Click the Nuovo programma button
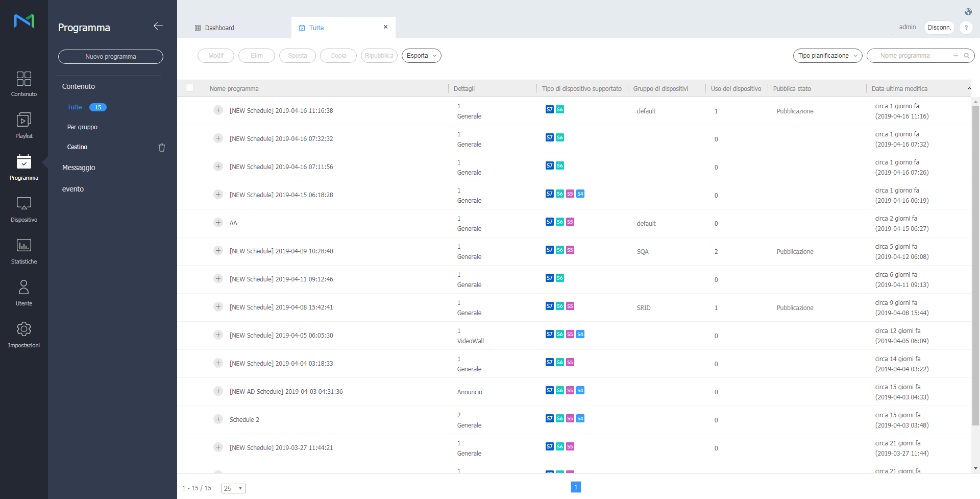 (x=110, y=57)
